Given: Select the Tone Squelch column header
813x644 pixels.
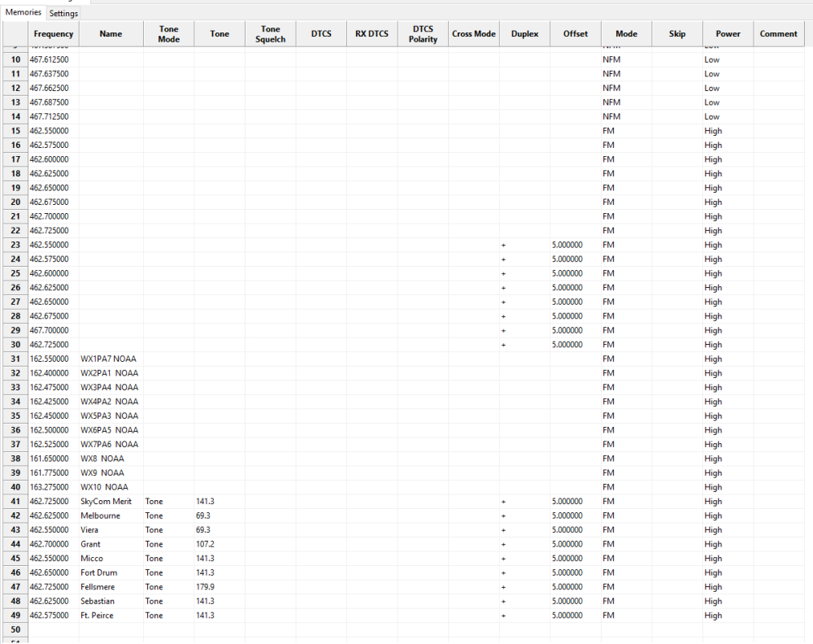Looking at the screenshot, I should tap(271, 34).
